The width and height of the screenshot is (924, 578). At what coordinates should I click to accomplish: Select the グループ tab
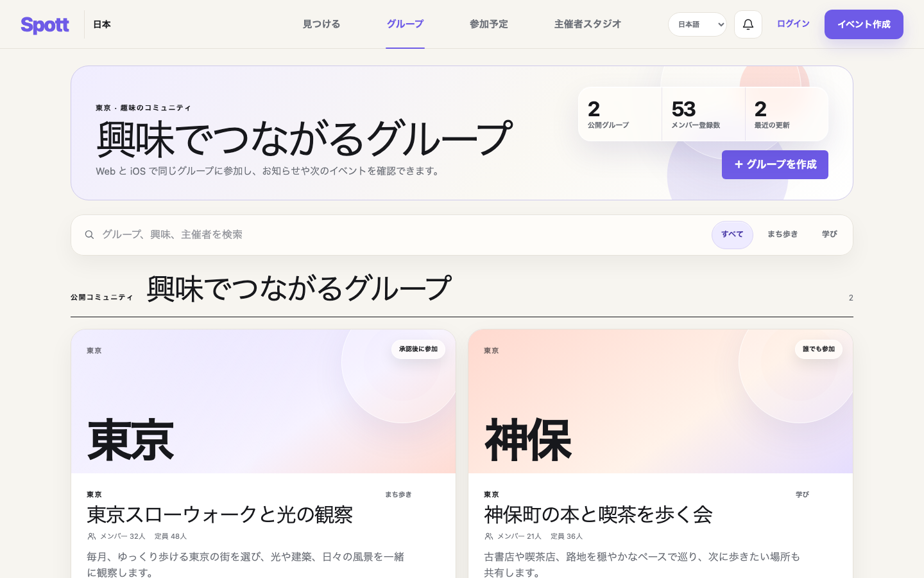(405, 24)
